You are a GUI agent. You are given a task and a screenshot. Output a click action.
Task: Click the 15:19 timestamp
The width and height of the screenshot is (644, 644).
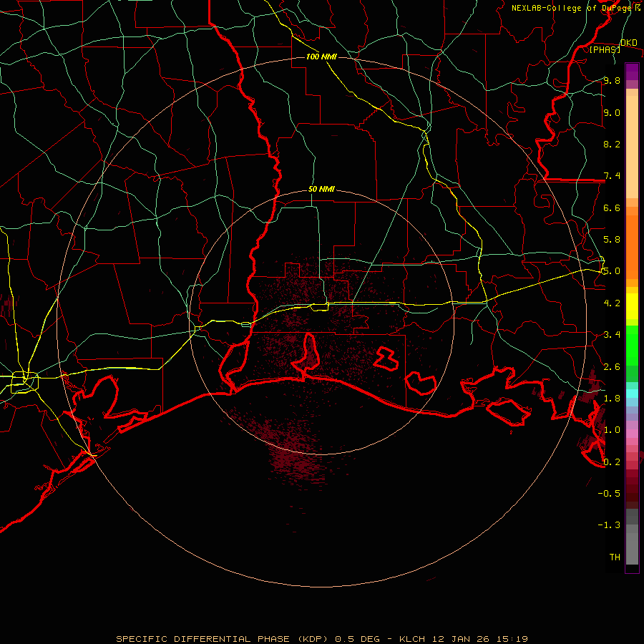(x=512, y=639)
